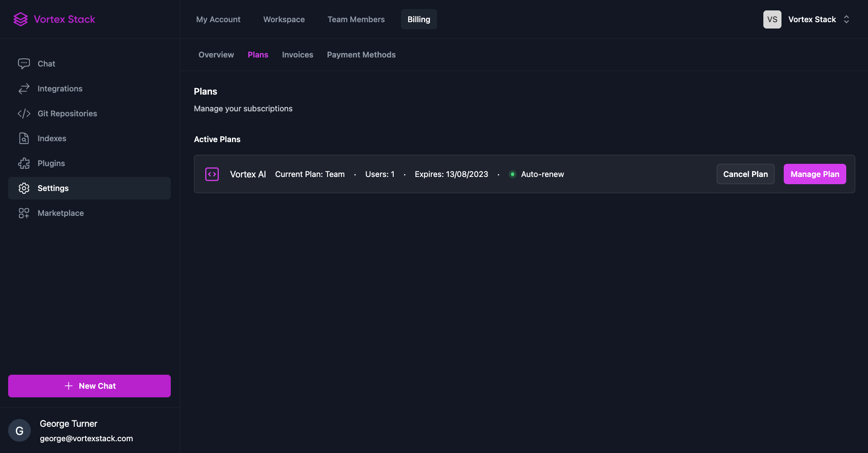This screenshot has height=453, width=868.
Task: Select Settings in the sidebar
Action: click(89, 188)
